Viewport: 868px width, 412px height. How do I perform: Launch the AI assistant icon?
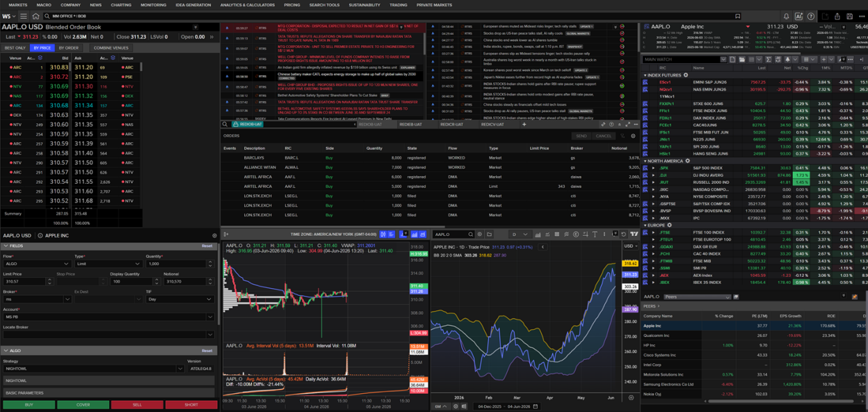[x=798, y=16]
